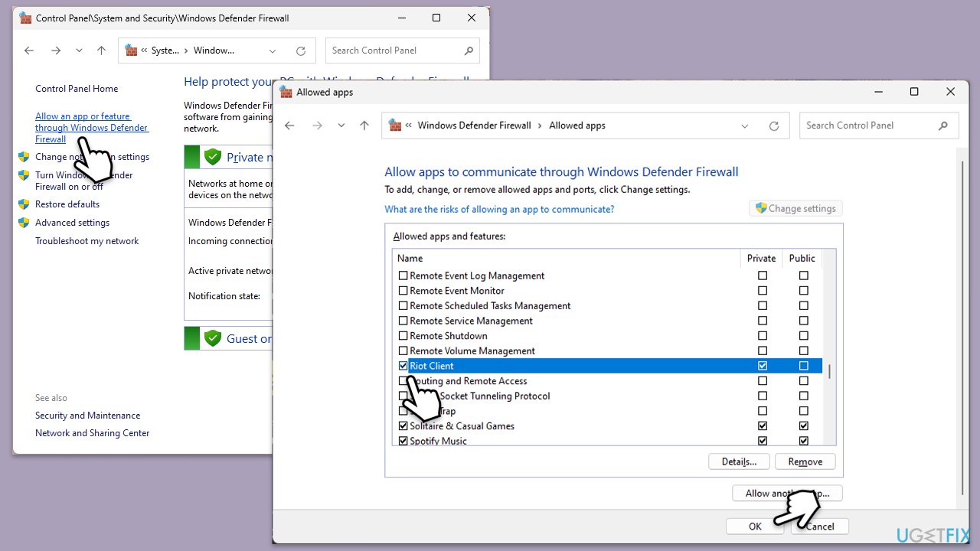Select Remote Volume Management row text
Image resolution: width=980 pixels, height=551 pixels.
(472, 350)
